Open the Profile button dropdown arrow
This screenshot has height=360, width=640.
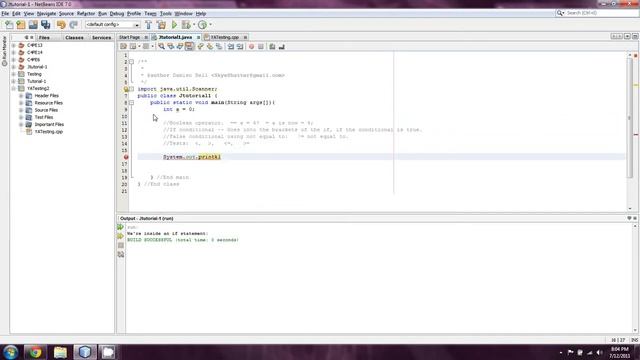[x=210, y=25]
